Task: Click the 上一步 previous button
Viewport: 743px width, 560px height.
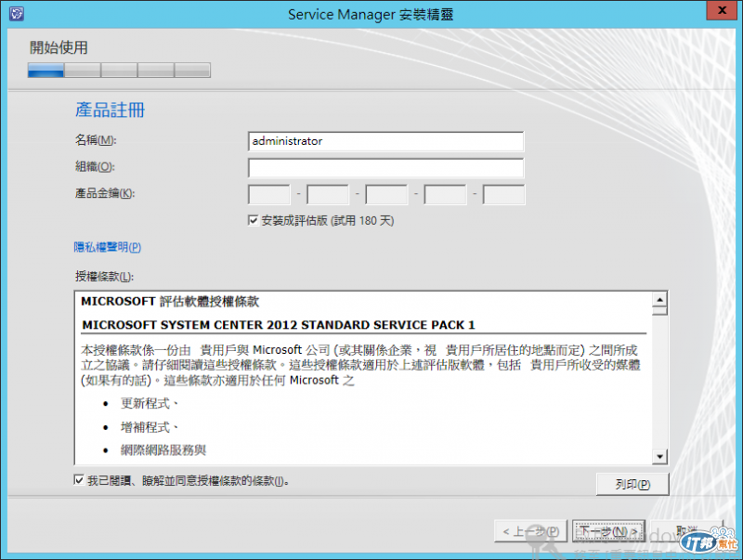Action: pos(530,531)
